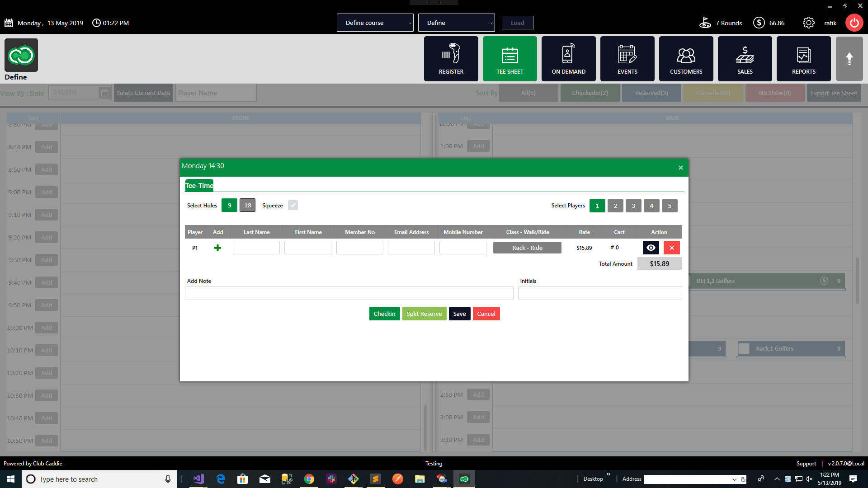The image size is (868, 488).
Task: Click into the Add Note field
Action: [x=349, y=293]
